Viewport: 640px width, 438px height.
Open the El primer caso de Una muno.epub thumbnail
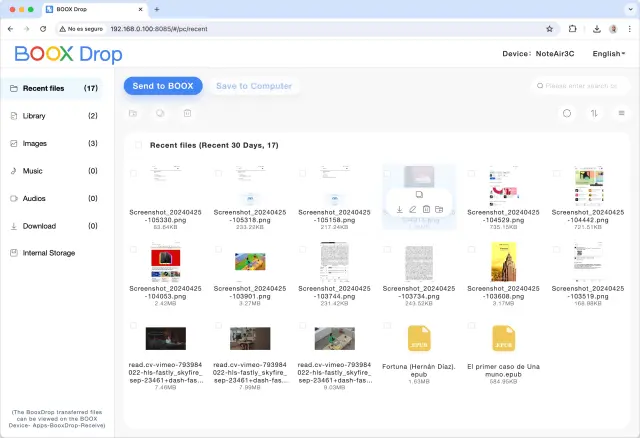pos(503,340)
